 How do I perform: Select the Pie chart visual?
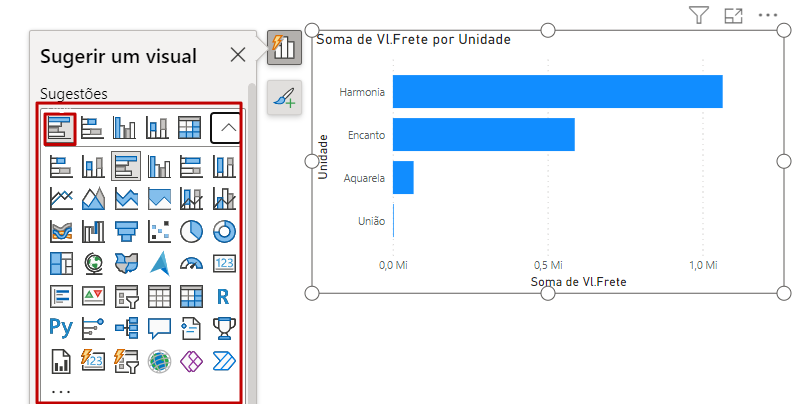point(191,231)
